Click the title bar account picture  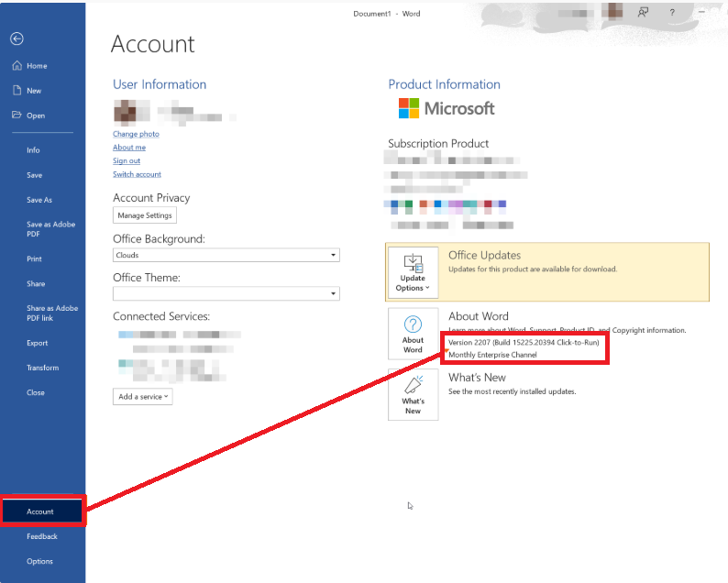tap(612, 11)
